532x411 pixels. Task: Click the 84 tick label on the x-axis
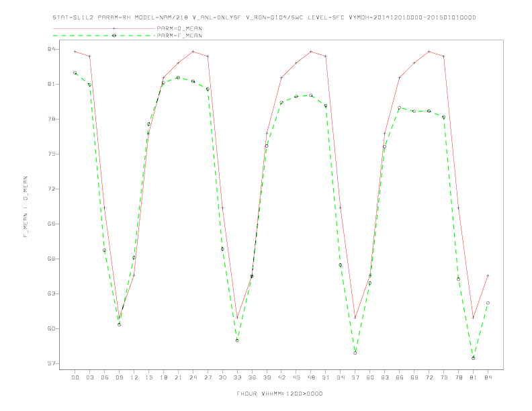click(488, 377)
